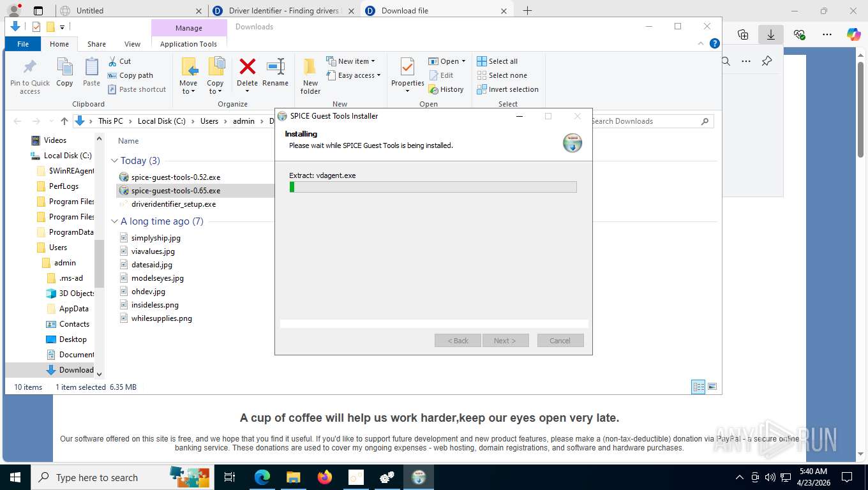Switch to Details view icon in status bar

(699, 387)
